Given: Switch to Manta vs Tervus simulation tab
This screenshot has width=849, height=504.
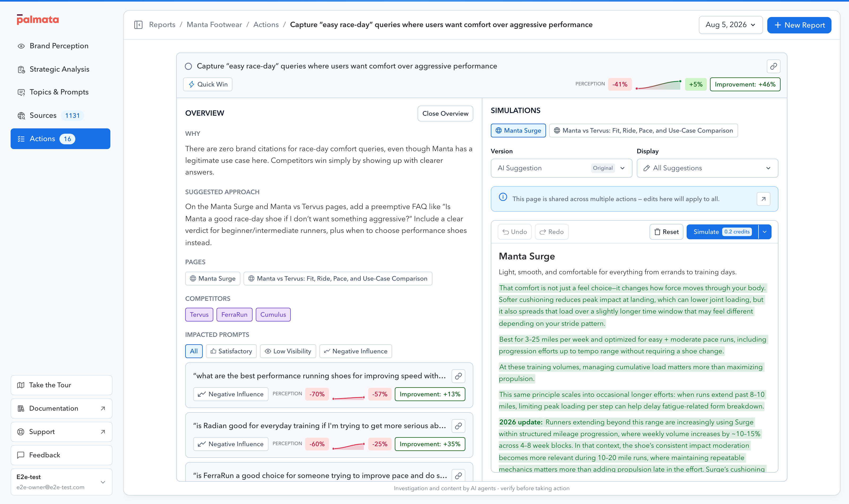Looking at the screenshot, I should pos(643,131).
